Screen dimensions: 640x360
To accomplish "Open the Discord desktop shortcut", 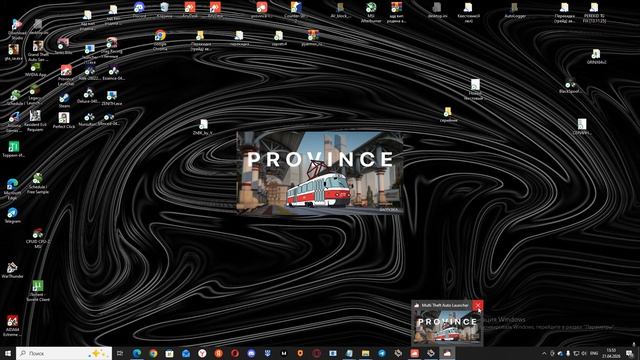I will [x=139, y=10].
